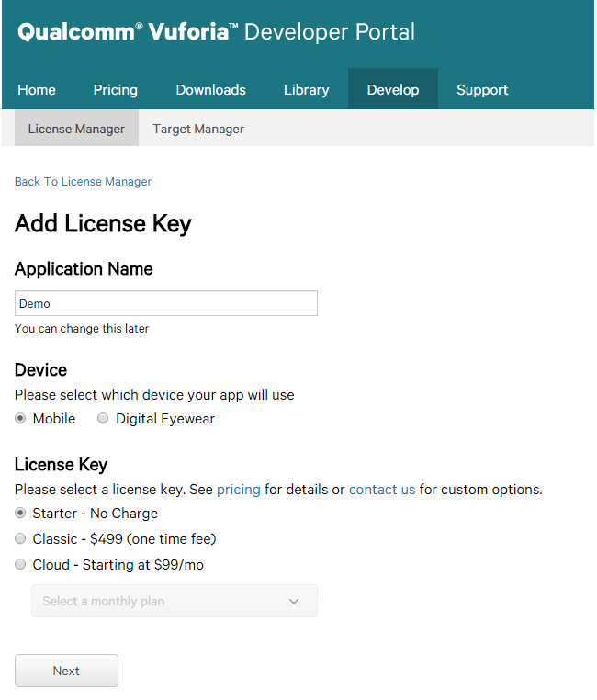Image resolution: width=597 pixels, height=700 pixels.
Task: Select the Mobile device radio button
Action: tap(20, 418)
